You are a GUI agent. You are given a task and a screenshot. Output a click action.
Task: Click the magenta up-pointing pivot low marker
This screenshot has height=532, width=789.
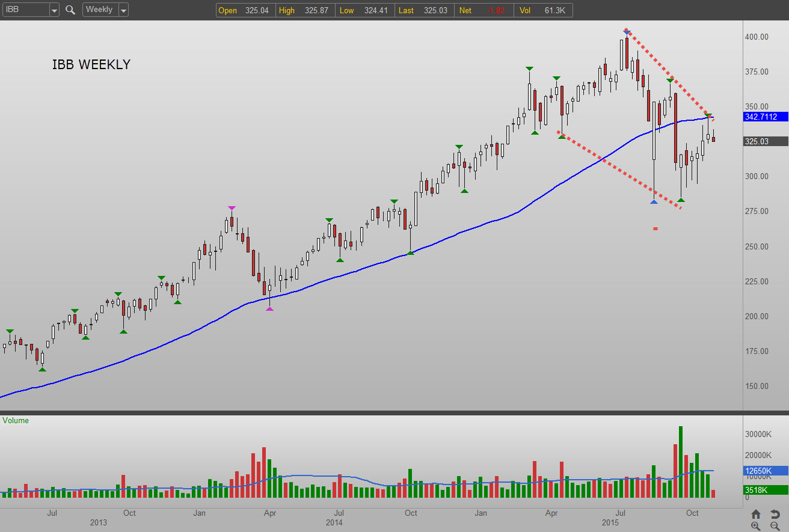coord(269,308)
